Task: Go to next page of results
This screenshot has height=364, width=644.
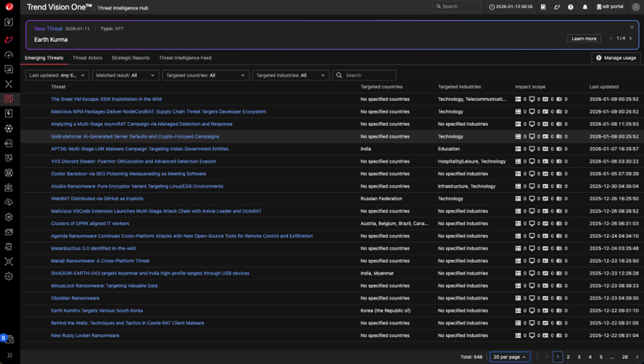Action: (637, 357)
